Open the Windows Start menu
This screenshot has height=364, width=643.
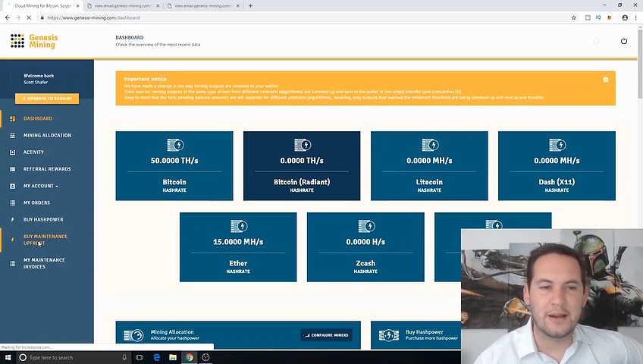tap(7, 357)
